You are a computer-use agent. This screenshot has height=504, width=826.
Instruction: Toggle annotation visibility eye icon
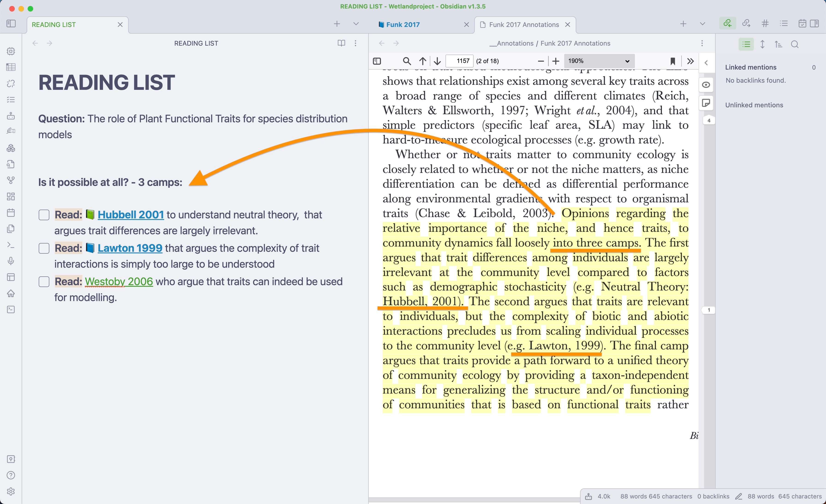(x=706, y=85)
